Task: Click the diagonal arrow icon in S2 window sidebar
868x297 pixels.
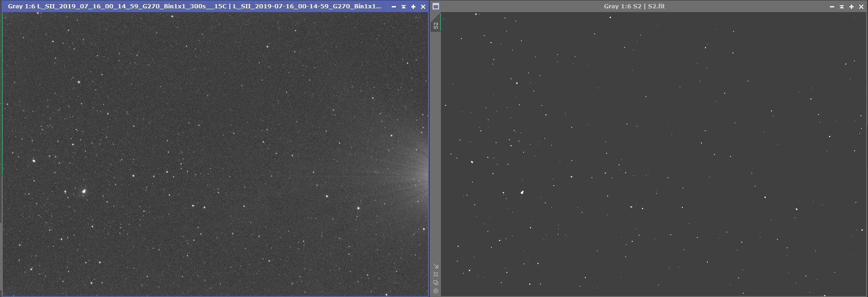Action: (435, 266)
